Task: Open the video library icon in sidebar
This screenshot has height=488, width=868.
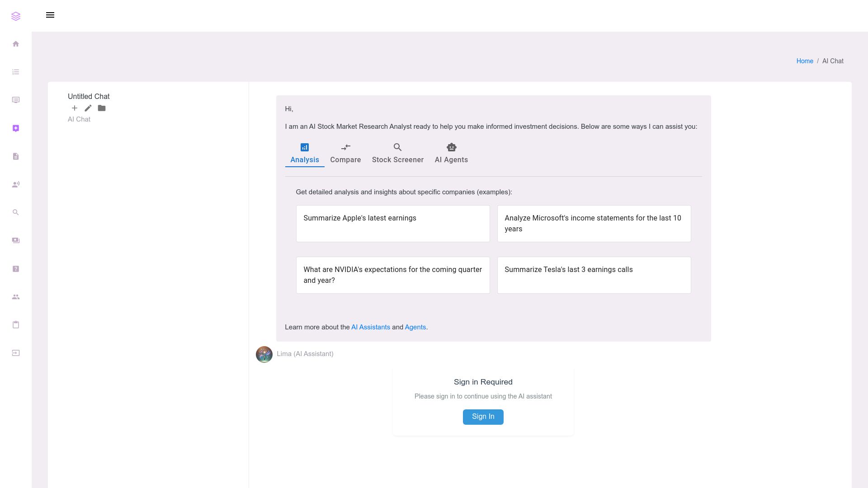Action: (x=16, y=240)
